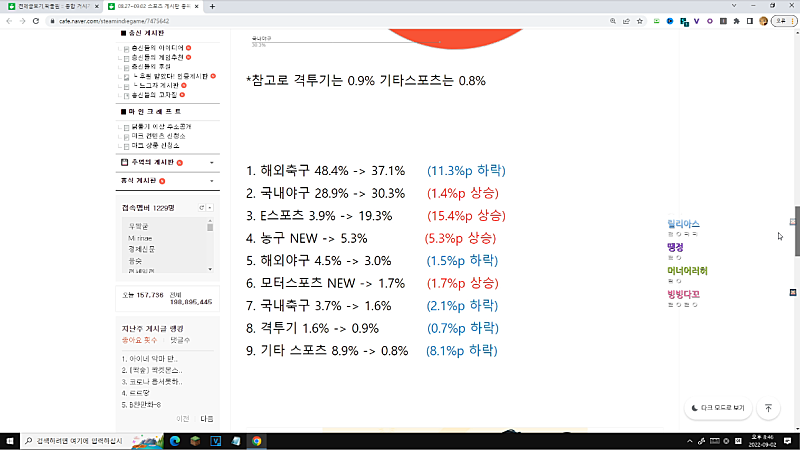Switch to the first browser tab
This screenshot has height=450, width=800.
[x=53, y=7]
